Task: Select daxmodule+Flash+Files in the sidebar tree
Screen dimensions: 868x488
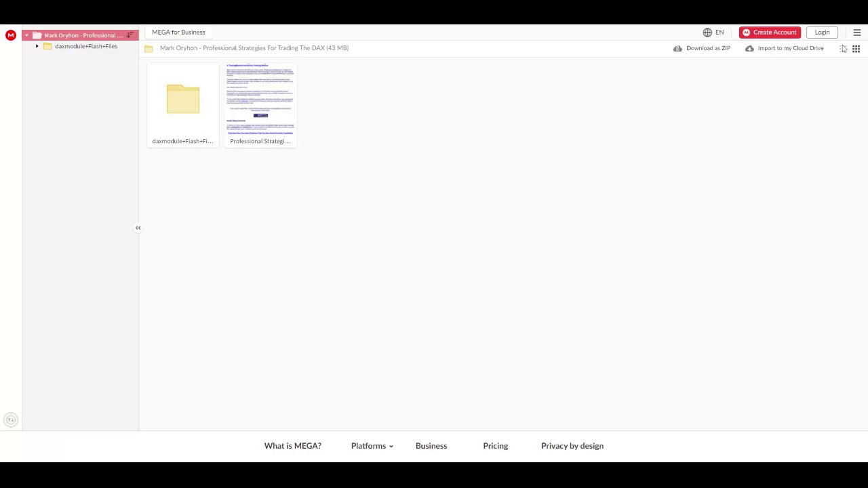Action: coord(86,46)
